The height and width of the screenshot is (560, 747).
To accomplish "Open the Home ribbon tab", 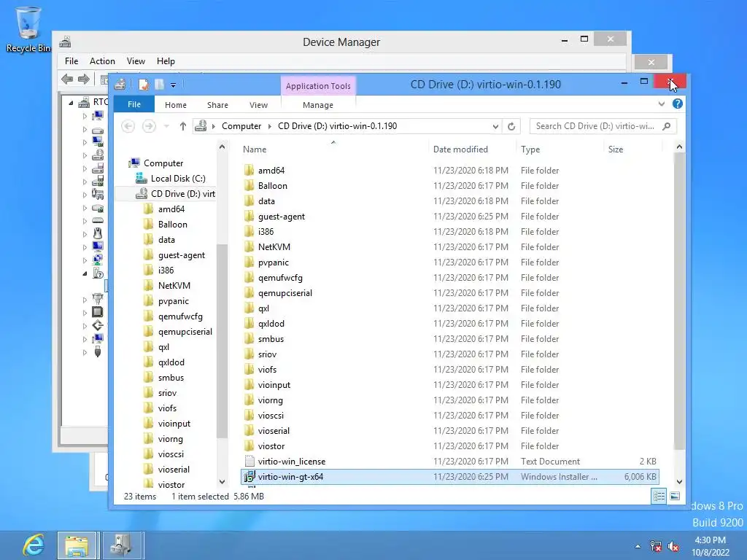I will tap(176, 105).
